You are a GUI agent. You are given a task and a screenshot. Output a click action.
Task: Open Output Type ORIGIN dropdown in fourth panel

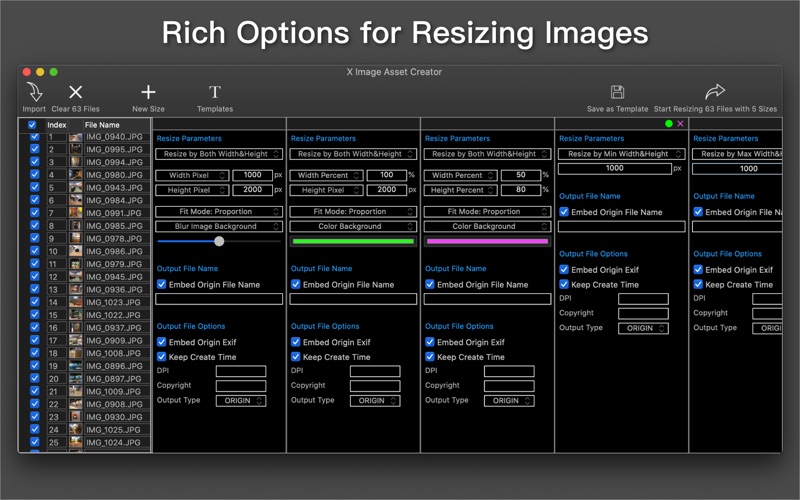[x=643, y=328]
